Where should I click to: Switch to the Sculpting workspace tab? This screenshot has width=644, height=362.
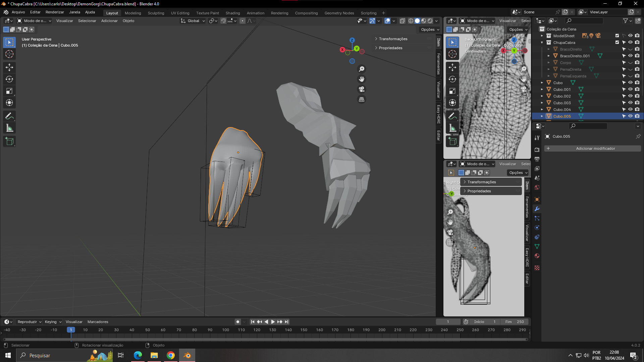(x=156, y=13)
